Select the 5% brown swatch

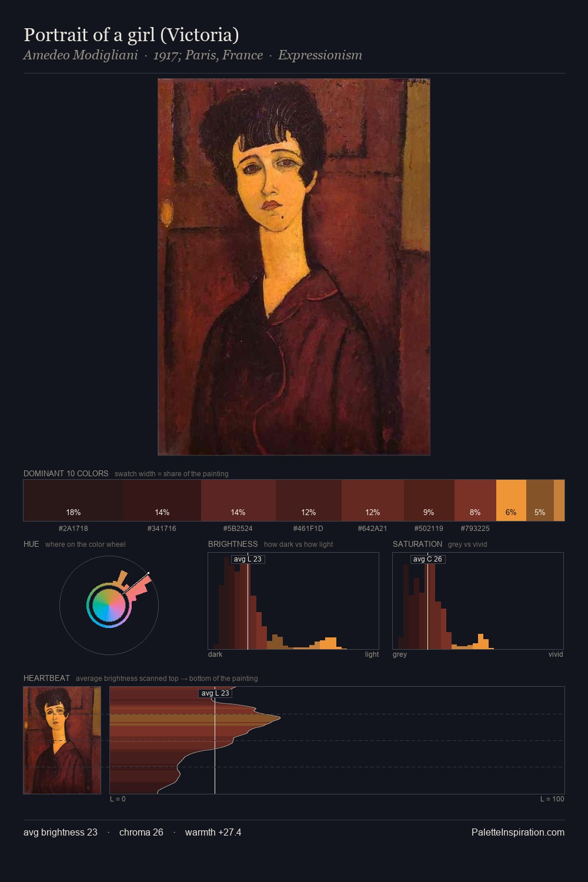[540, 500]
